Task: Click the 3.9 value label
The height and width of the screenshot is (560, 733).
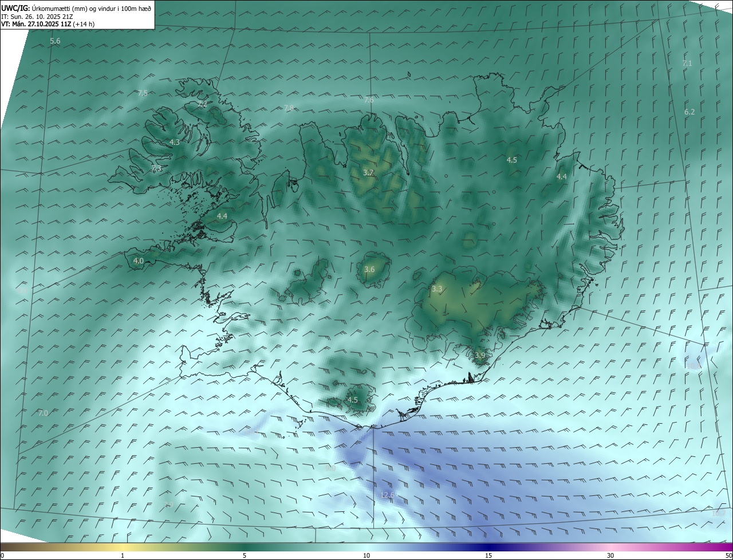Action: pyautogui.click(x=480, y=356)
